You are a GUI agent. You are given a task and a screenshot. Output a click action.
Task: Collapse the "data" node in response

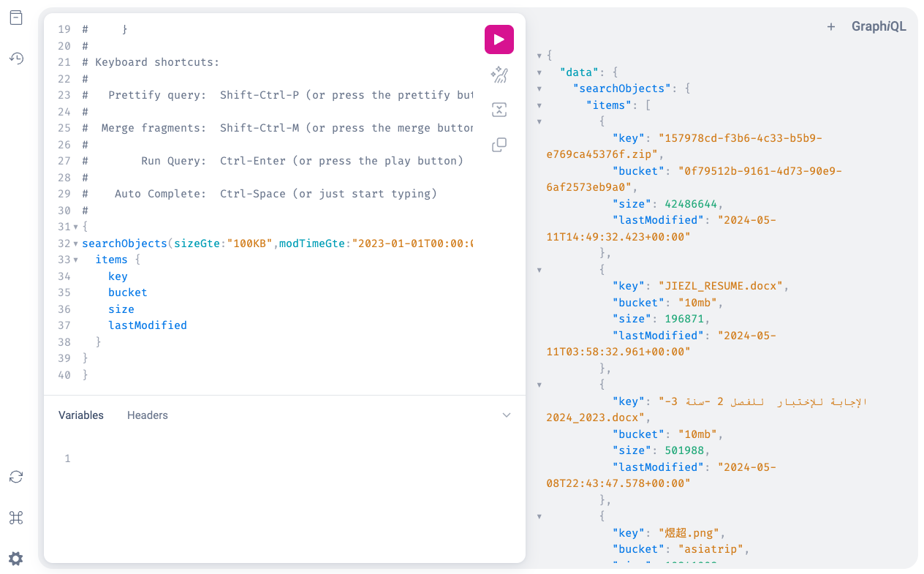pyautogui.click(x=539, y=72)
